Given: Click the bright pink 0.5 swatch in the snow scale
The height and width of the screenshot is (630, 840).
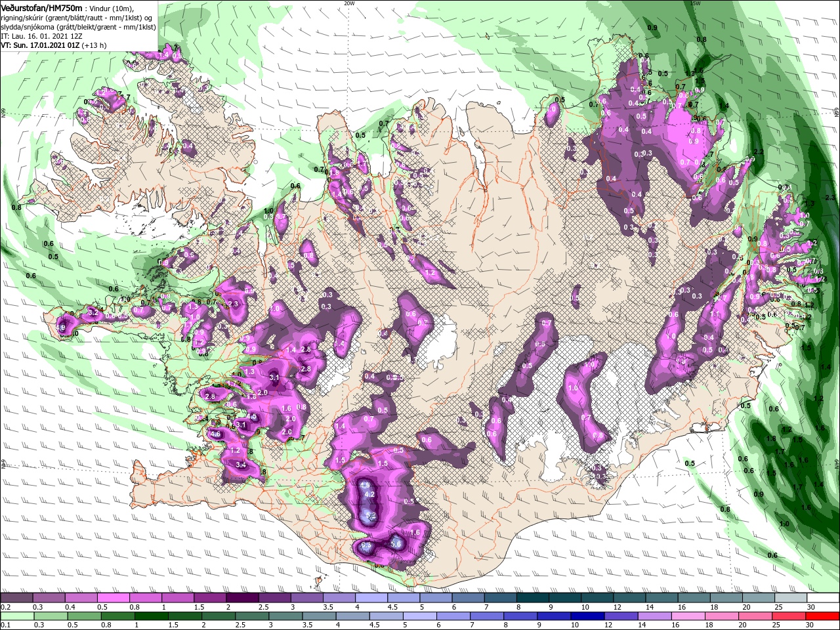Looking at the screenshot, I should coord(113,598).
